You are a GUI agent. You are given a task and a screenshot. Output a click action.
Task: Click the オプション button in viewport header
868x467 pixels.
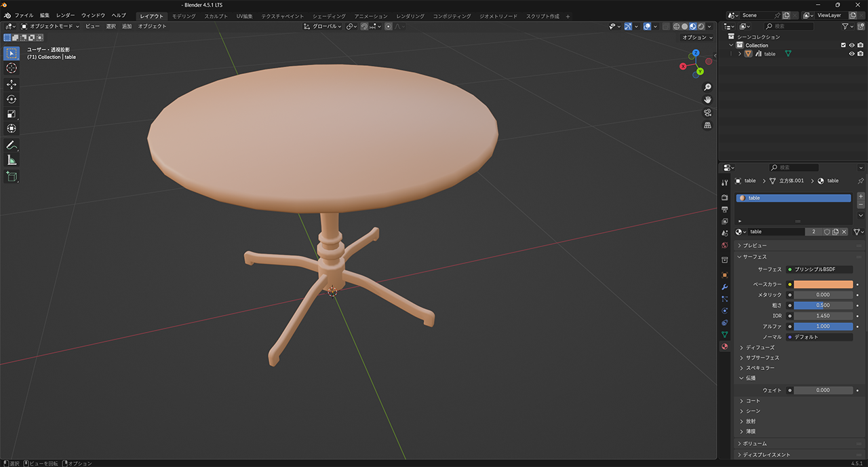[696, 37]
